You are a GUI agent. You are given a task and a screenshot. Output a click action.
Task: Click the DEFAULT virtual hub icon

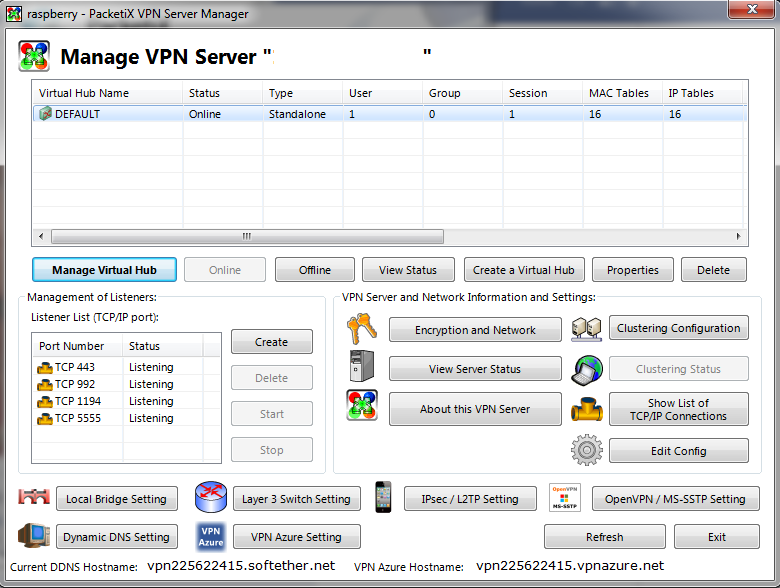pos(45,114)
